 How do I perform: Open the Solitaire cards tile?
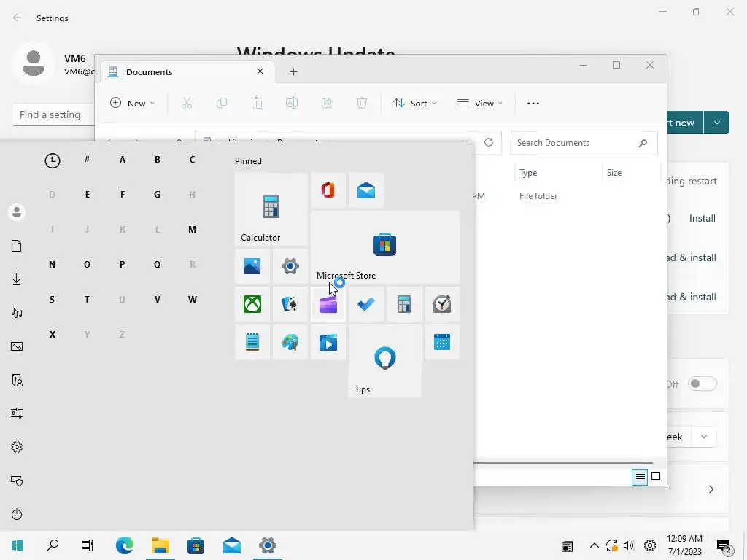(290, 304)
